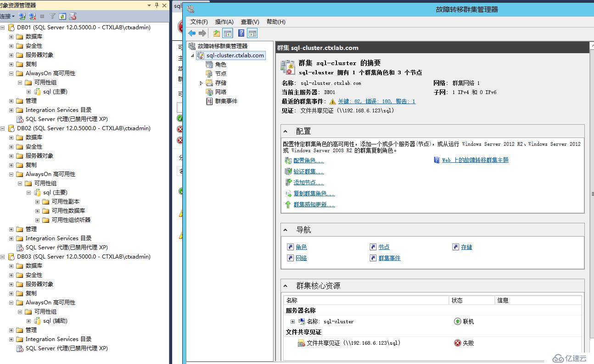The image size is (594, 364).
Task: Click the Up one level folder icon
Action: (x=216, y=33)
